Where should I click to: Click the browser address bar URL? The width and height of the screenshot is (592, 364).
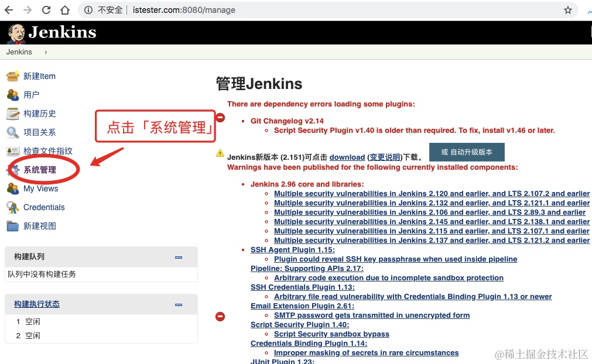click(x=184, y=10)
